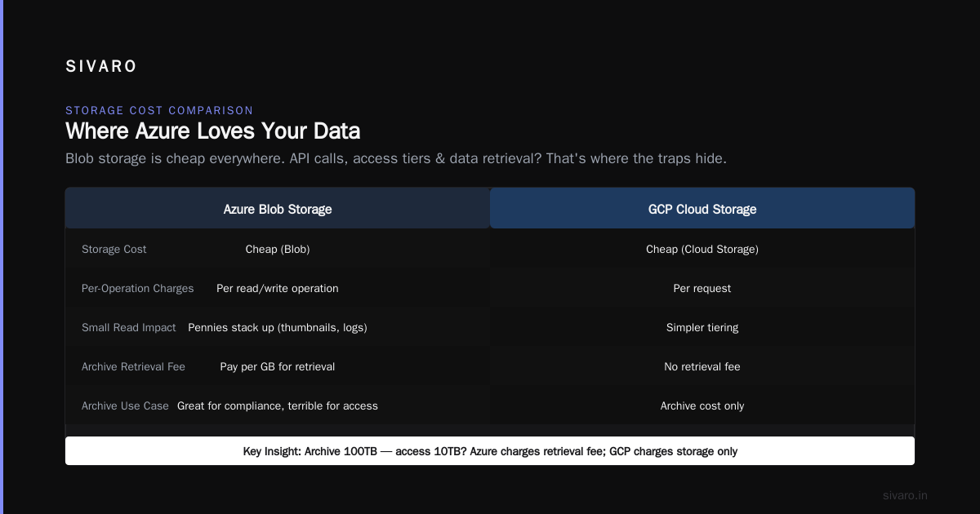
Task: Click the Per-Operation Charges row label
Action: click(138, 288)
